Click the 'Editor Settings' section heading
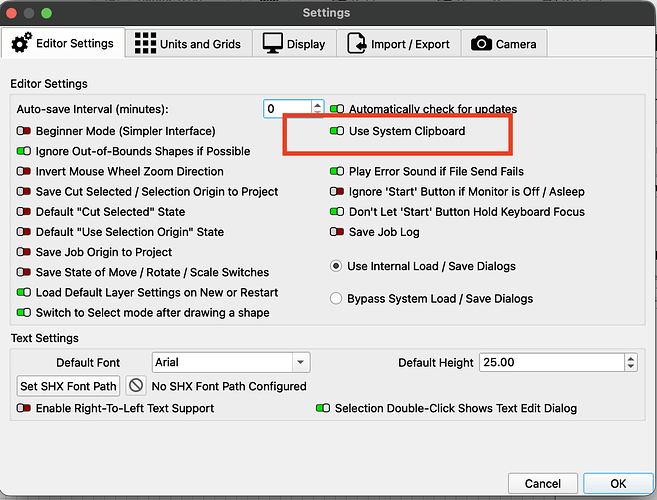Image resolution: width=657 pixels, height=500 pixels. click(x=49, y=84)
